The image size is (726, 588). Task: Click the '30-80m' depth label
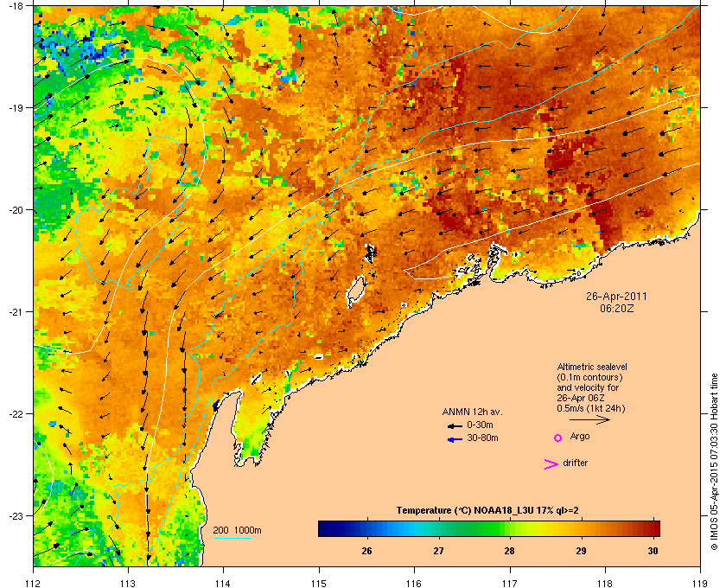tap(482, 438)
